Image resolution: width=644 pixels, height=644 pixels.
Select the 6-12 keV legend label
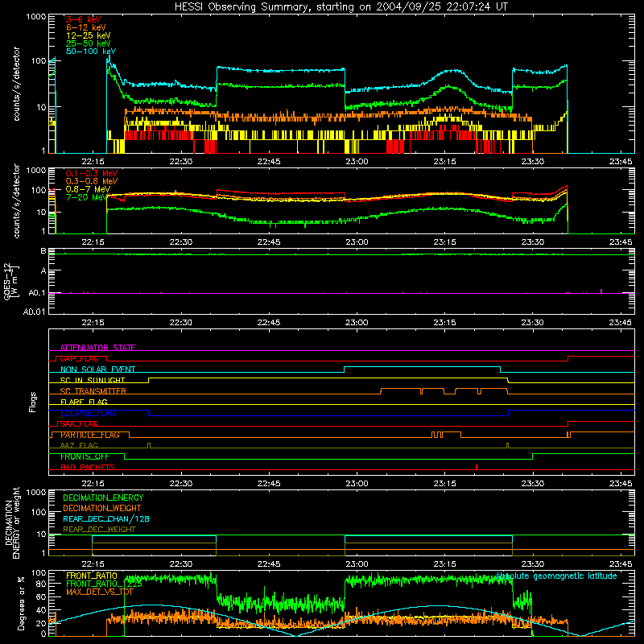(x=86, y=27)
